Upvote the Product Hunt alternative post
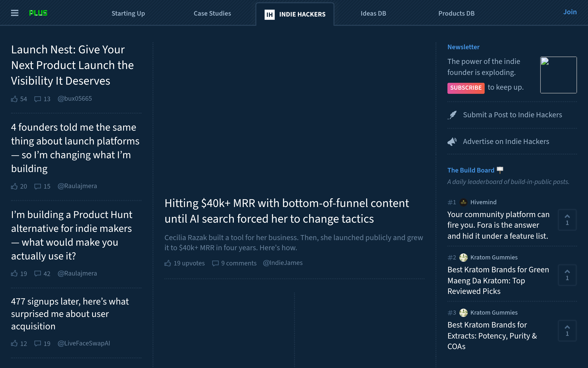Screen dimensions: 588x368 click(x=14, y=273)
